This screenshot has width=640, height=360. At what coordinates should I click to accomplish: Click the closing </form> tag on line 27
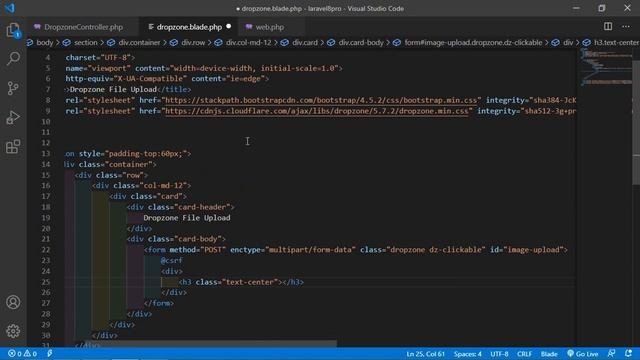pyautogui.click(x=159, y=303)
